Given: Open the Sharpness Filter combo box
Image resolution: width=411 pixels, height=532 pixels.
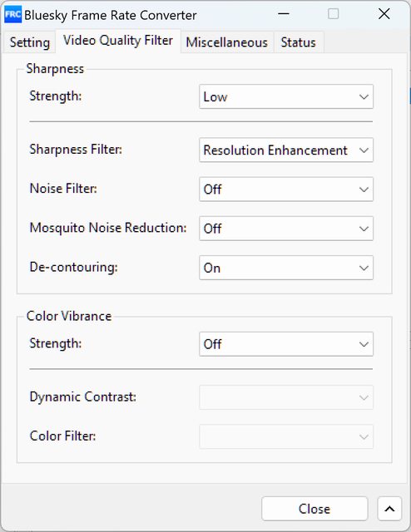Looking at the screenshot, I should [x=286, y=150].
